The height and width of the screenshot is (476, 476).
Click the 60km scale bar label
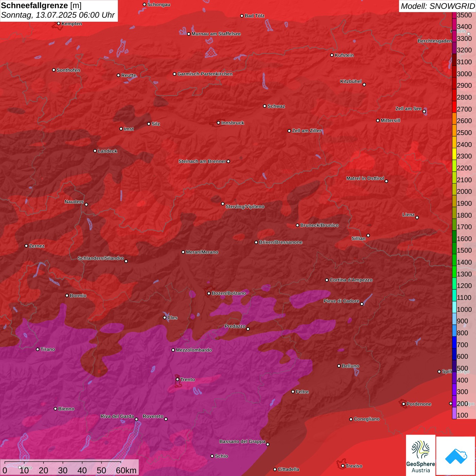tap(126, 471)
